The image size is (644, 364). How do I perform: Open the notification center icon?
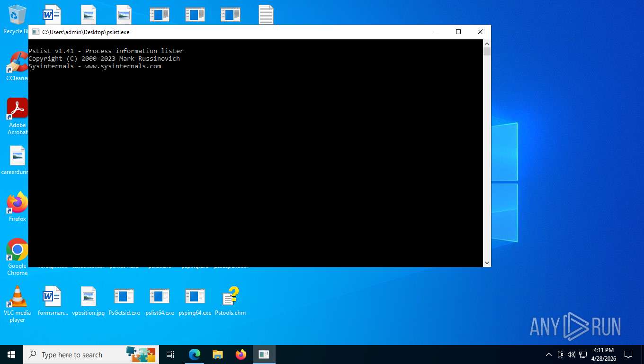(x=628, y=355)
